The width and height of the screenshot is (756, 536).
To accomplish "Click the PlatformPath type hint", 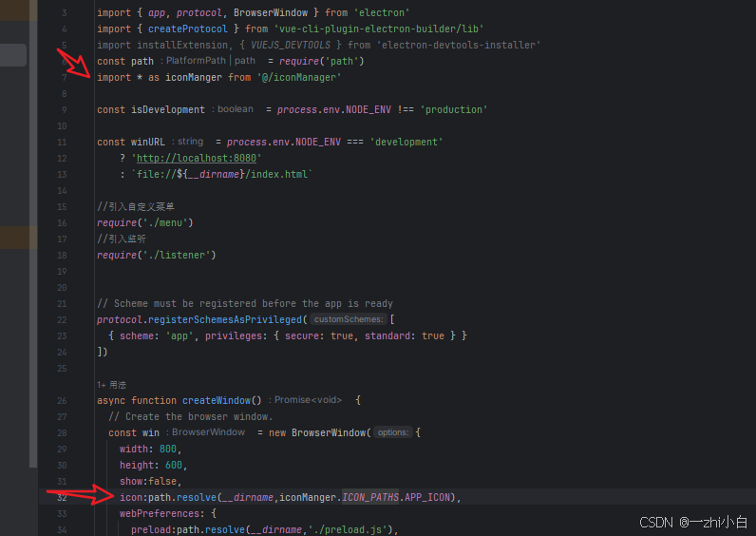I will point(196,60).
